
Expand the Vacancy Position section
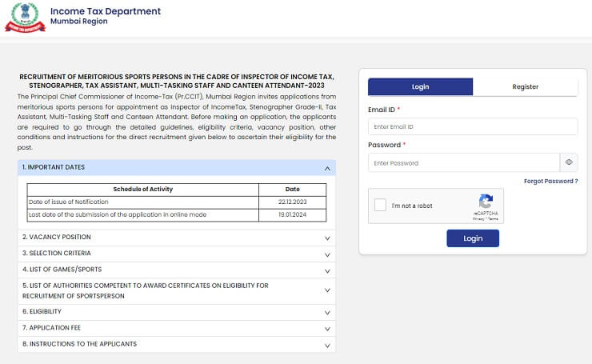point(177,238)
